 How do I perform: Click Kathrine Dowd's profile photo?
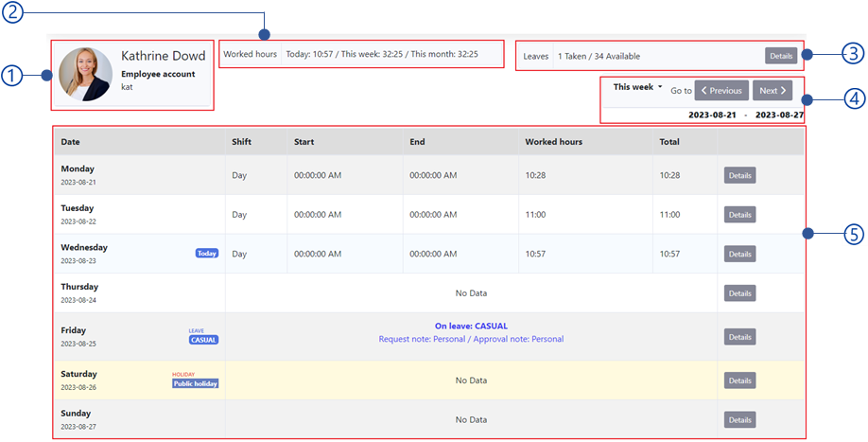coord(84,75)
